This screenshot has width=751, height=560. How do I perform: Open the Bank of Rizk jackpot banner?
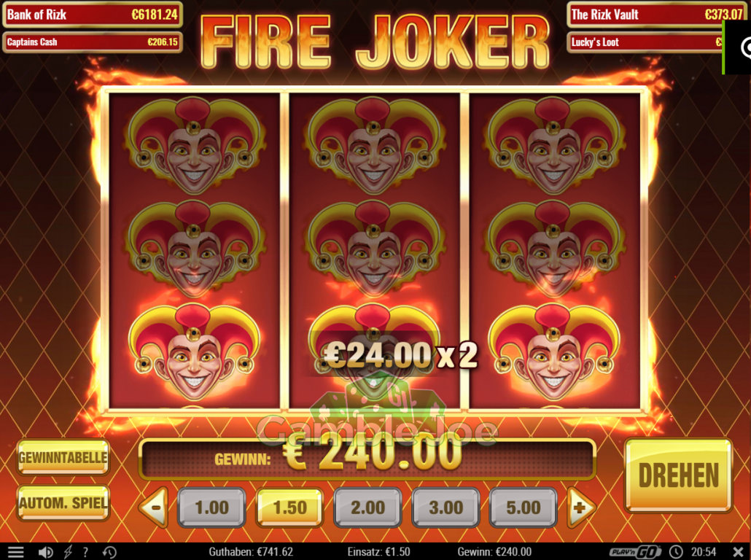pos(93,15)
